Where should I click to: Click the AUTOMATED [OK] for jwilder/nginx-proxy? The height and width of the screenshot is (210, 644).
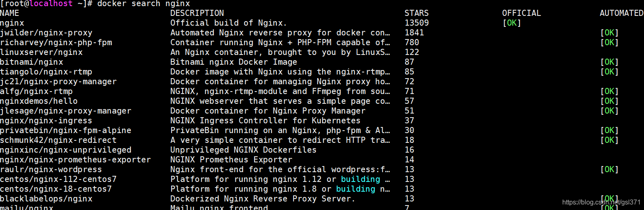(x=609, y=33)
